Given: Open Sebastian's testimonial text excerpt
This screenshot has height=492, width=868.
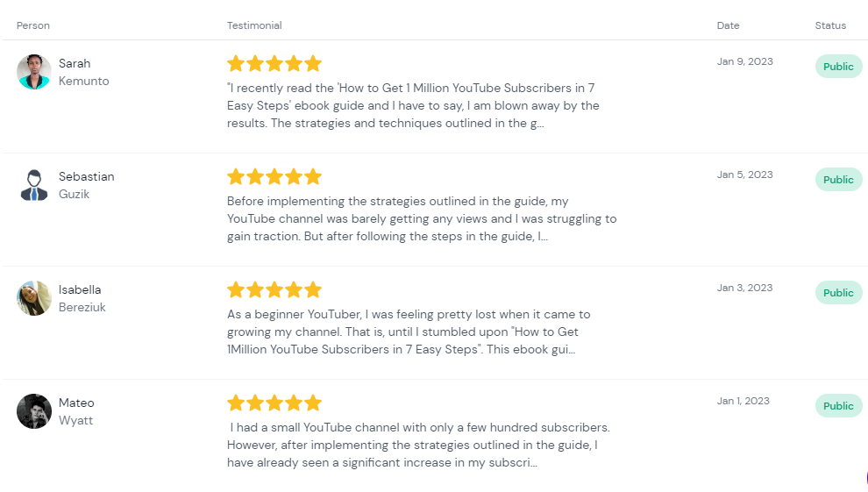Looking at the screenshot, I should coord(422,219).
